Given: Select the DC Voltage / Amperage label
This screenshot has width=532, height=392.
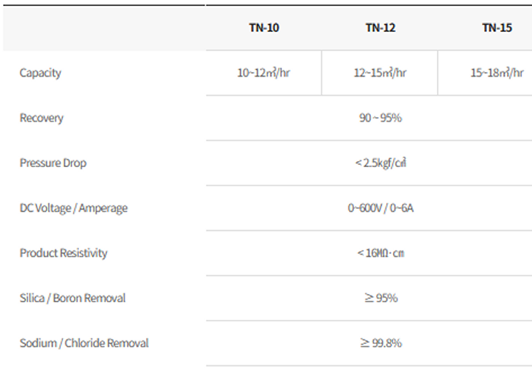Looking at the screenshot, I should (74, 208).
